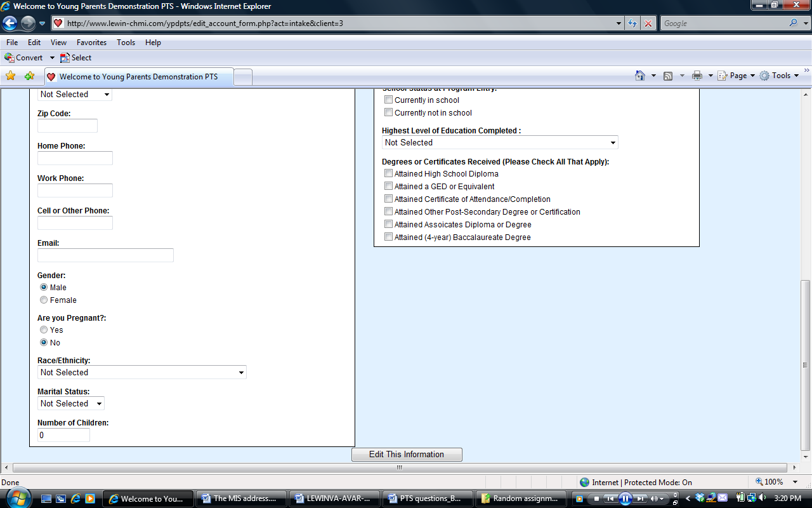Screen dimensions: 812x508
Task: Tick Attained High School Diploma
Action: tap(389, 173)
